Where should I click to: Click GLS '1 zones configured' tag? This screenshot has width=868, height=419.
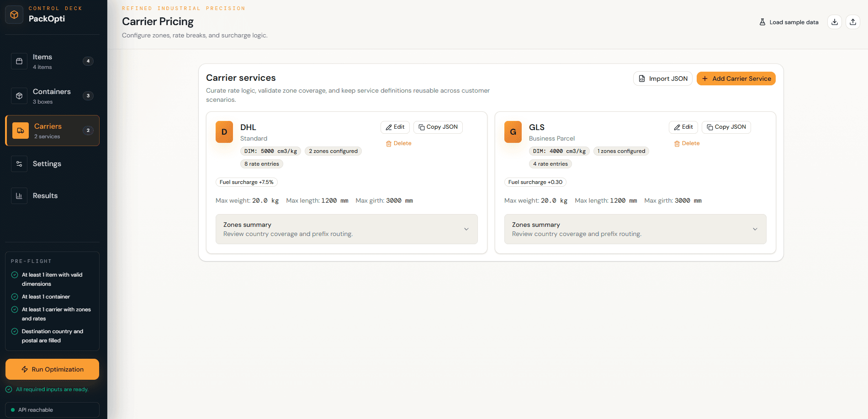(621, 151)
